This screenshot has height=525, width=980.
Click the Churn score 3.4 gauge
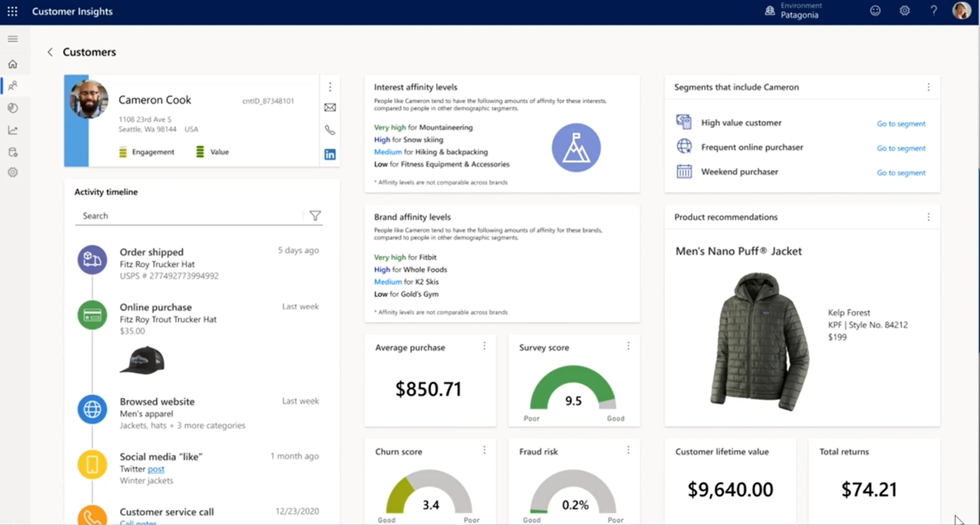point(429,492)
